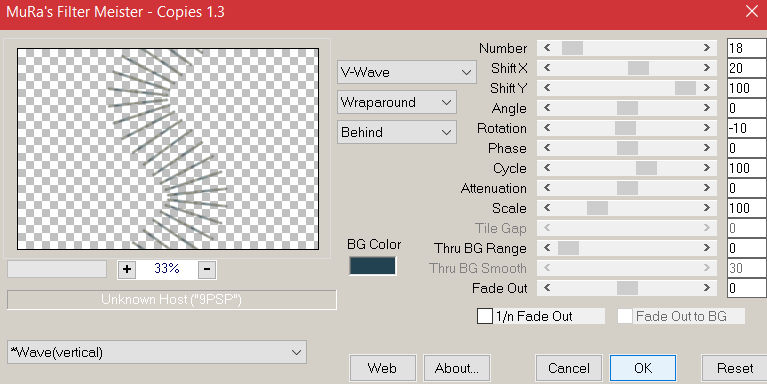Open the V-Wave mode dropdown
767x384 pixels.
pos(406,72)
